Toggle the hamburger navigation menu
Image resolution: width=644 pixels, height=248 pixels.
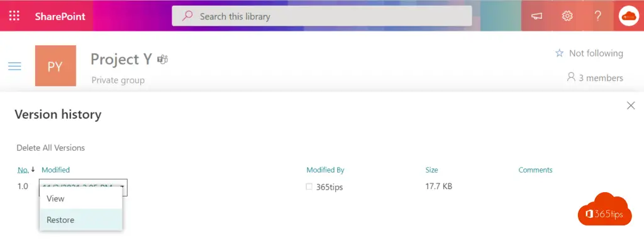[14, 67]
